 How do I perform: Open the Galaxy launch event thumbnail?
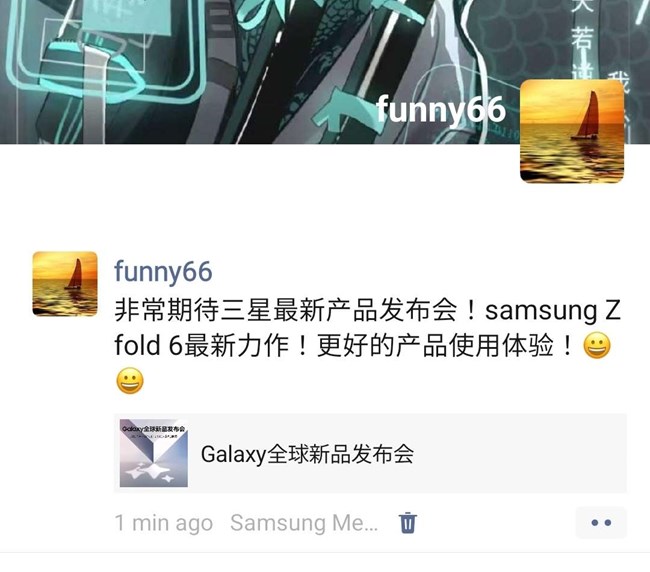pos(154,453)
